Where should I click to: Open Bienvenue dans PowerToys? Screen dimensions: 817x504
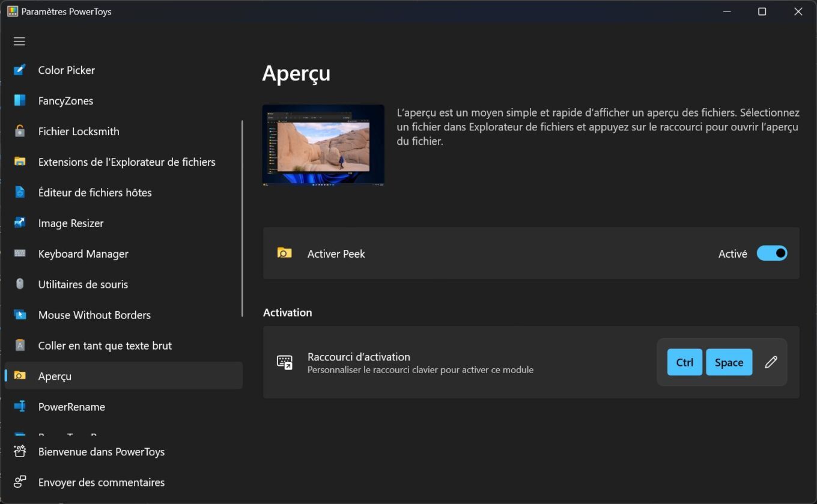(124, 452)
